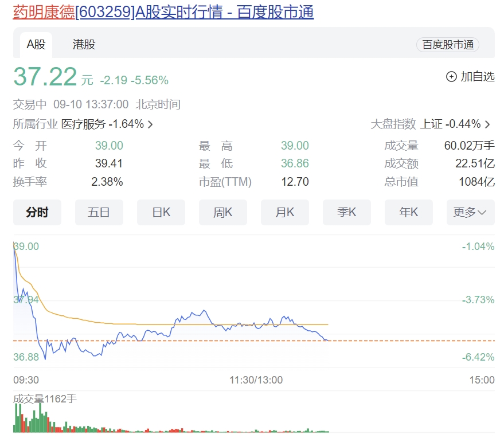
Task: Click the 今开 value 39.00
Action: (109, 146)
